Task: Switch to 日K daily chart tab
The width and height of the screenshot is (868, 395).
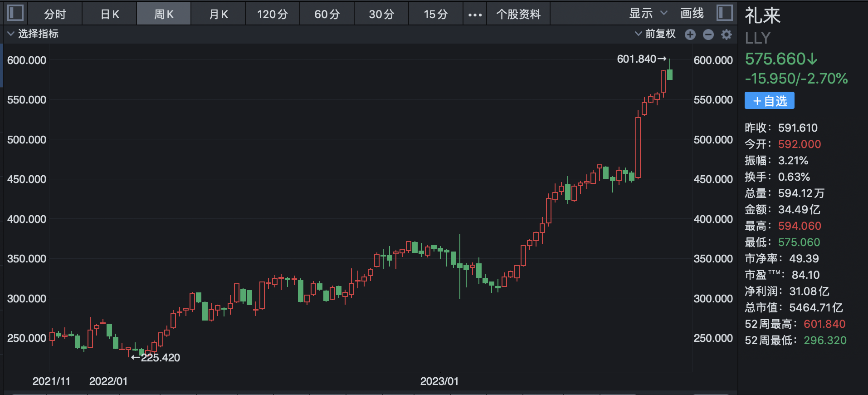Action: pyautogui.click(x=109, y=14)
